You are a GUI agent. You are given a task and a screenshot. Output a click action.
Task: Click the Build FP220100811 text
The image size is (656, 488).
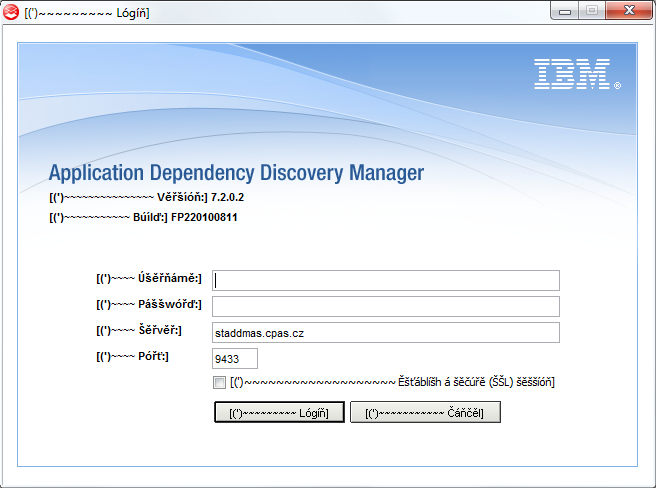pos(144,217)
